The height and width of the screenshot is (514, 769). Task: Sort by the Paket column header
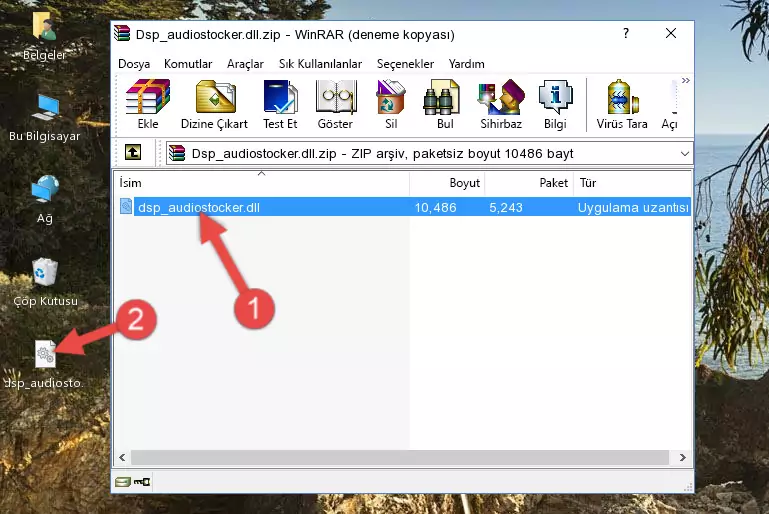pos(529,183)
